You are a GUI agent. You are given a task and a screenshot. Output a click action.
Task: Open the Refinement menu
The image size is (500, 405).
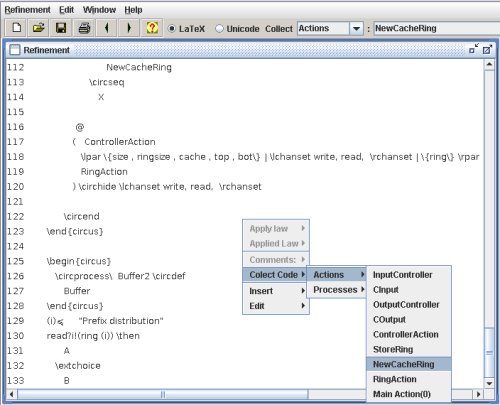28,10
